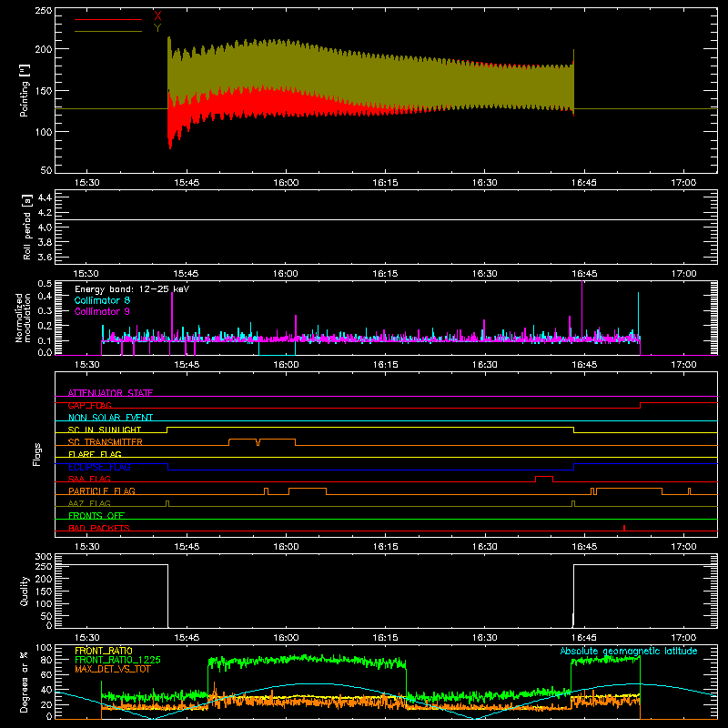The image size is (728, 728).
Task: Click the FRONT_RATIO_1225 legend entry
Action: 118,660
